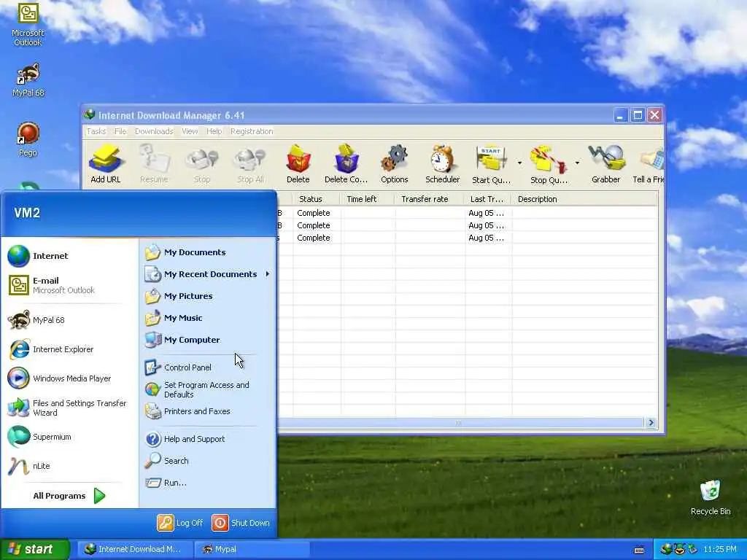
Task: Click the Pego desktop shortcut
Action: coord(28,139)
